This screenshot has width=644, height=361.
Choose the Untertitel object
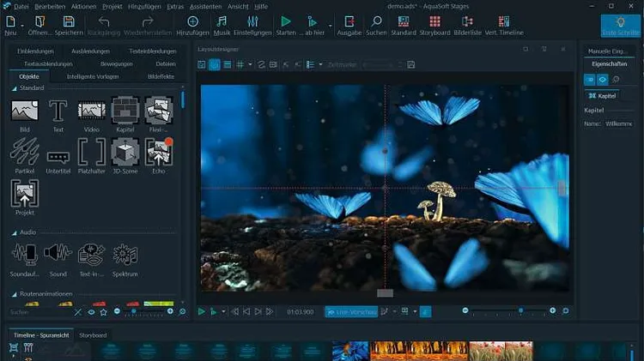[x=58, y=157]
